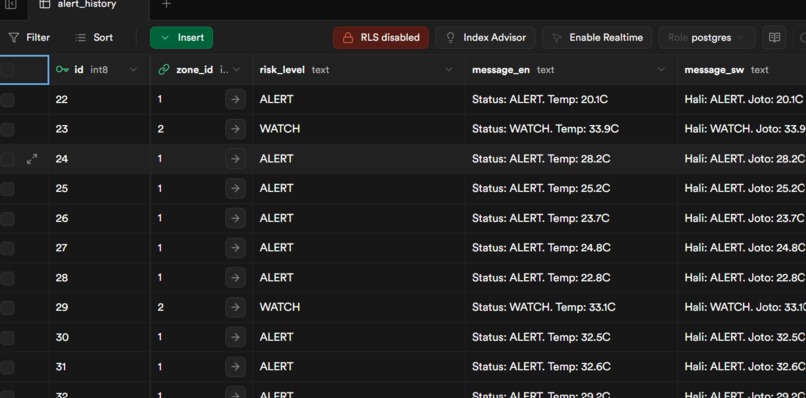Toggle the select-all rows checkbox
Image resolution: width=806 pixels, height=398 pixels.
(x=7, y=70)
